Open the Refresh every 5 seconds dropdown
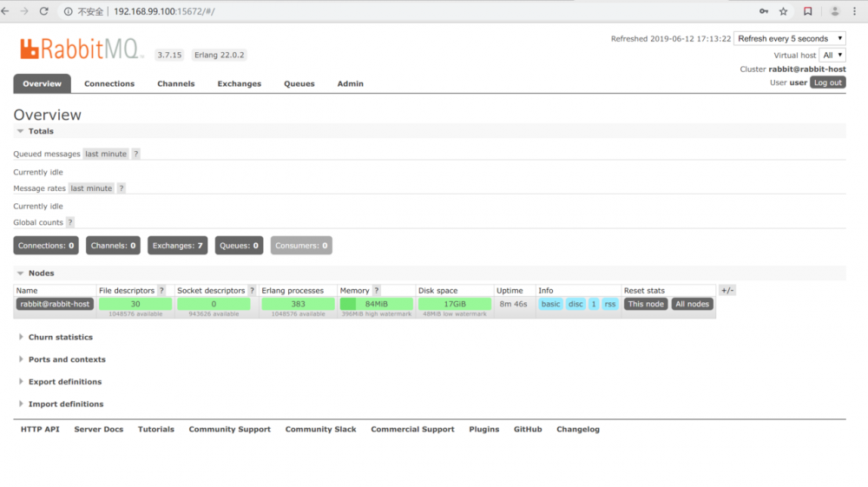This screenshot has height=487, width=868. pos(789,39)
